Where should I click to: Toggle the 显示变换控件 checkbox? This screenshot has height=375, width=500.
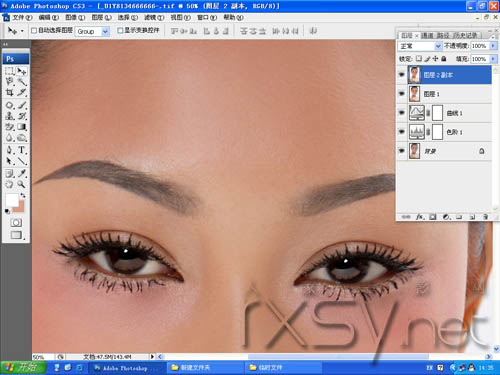120,31
